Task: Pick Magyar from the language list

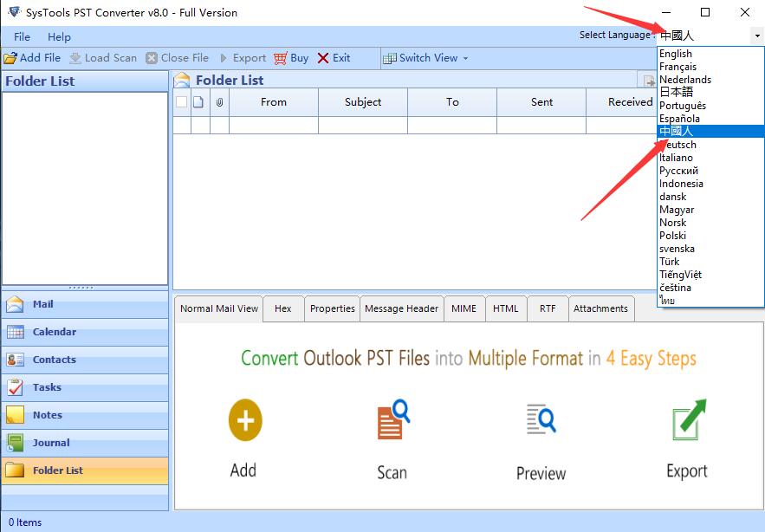Action: [x=710, y=210]
